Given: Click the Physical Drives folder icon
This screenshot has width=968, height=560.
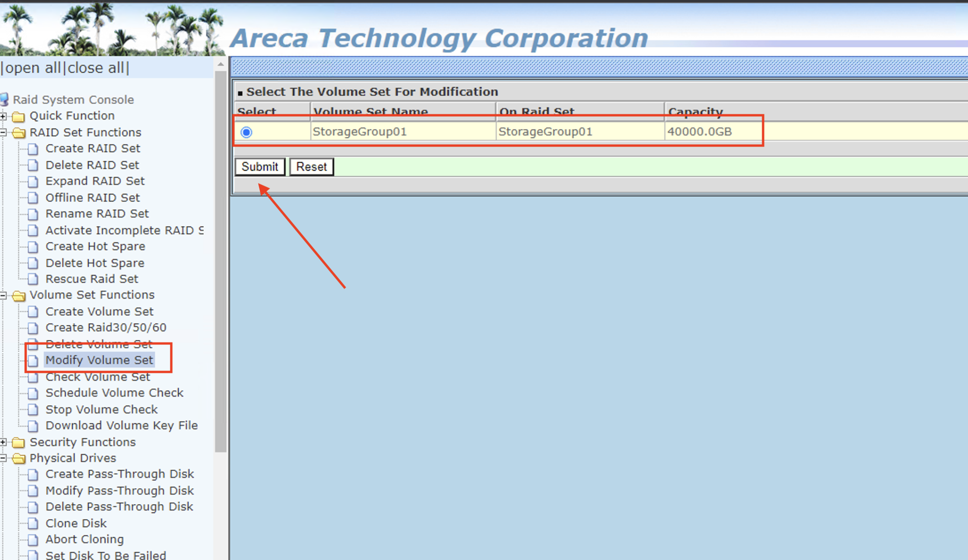Looking at the screenshot, I should pos(18,458).
